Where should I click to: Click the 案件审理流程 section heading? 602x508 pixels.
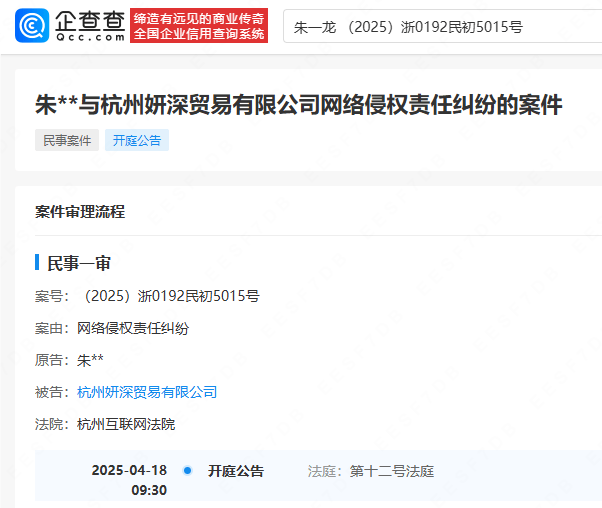click(x=80, y=212)
